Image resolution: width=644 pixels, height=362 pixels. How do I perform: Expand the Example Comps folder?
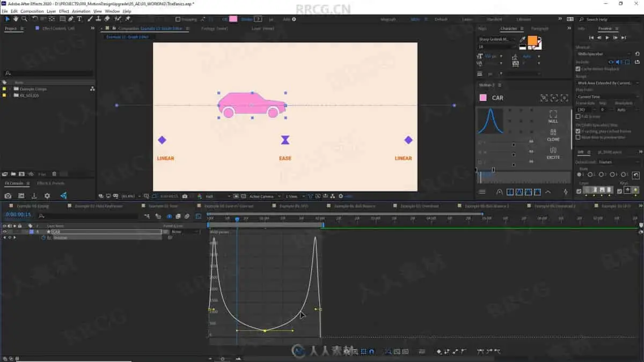pos(10,89)
